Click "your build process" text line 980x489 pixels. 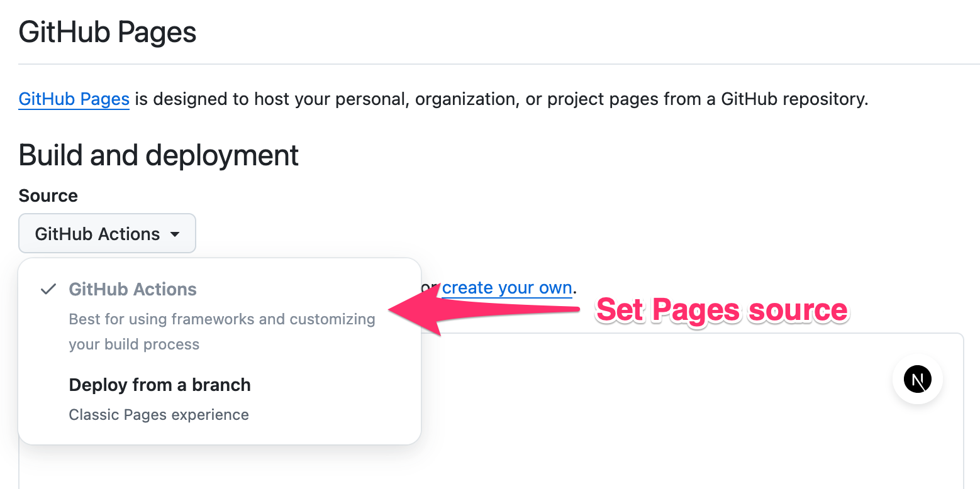[134, 344]
